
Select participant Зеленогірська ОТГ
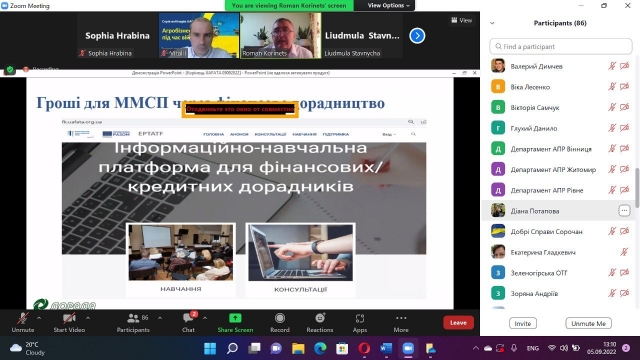point(559,273)
